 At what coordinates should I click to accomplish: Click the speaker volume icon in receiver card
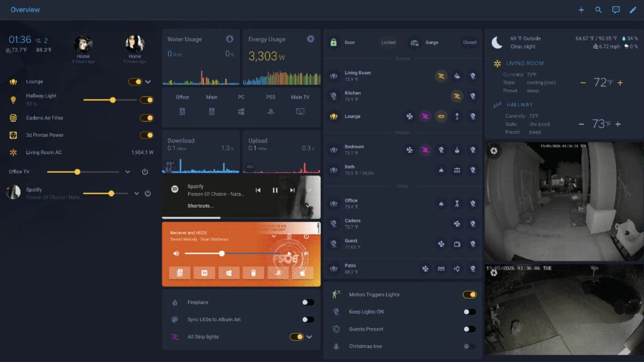click(176, 254)
